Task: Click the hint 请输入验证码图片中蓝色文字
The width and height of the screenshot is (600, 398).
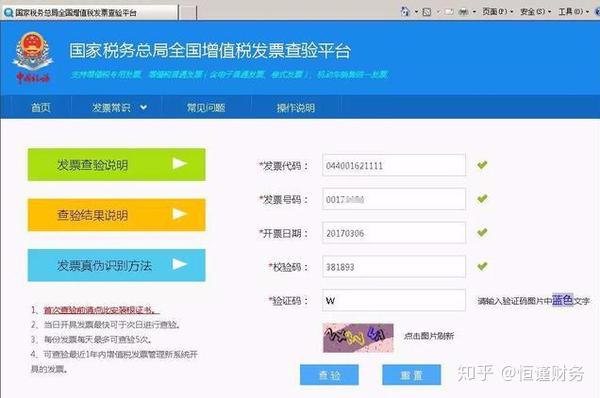Action: coord(533,300)
